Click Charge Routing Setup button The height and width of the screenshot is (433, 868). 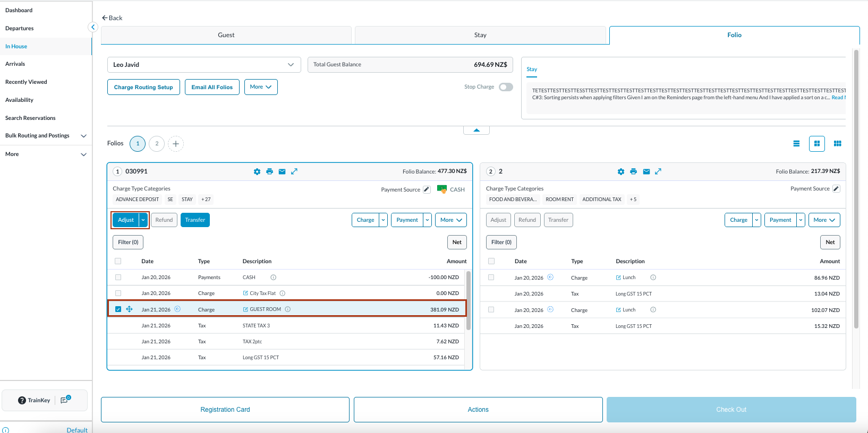click(x=143, y=87)
